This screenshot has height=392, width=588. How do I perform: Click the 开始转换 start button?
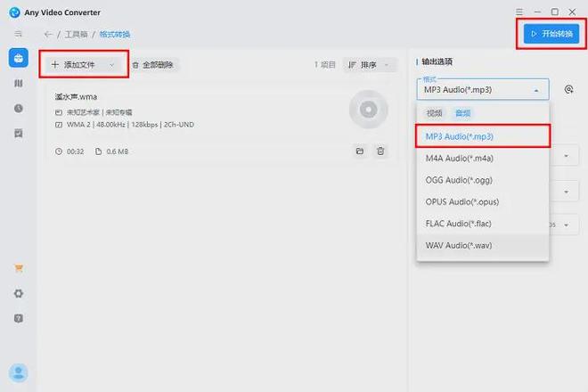coord(551,34)
